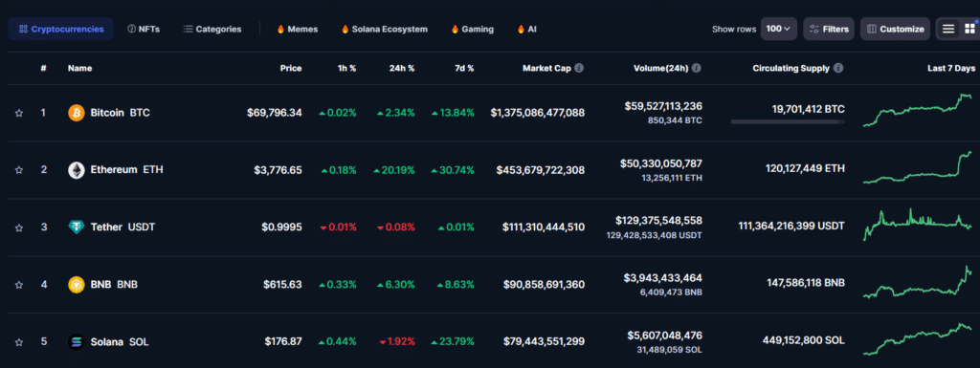
Task: Sort by 1h % column
Action: click(345, 68)
